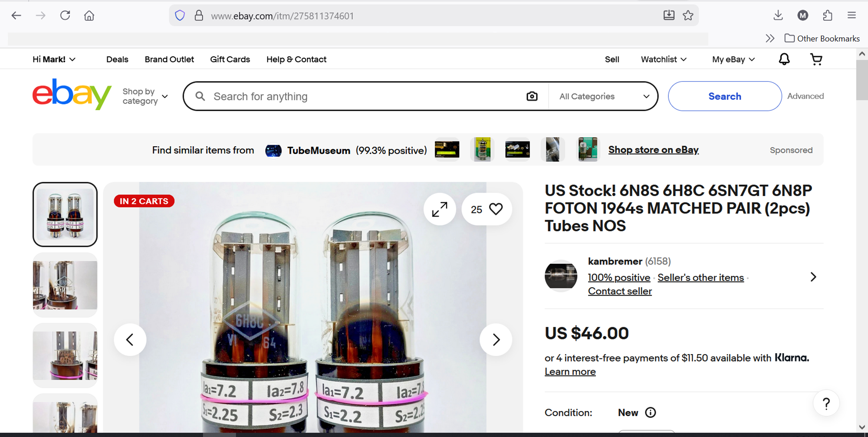Expand the My eBay dropdown
The width and height of the screenshot is (868, 437).
point(733,59)
